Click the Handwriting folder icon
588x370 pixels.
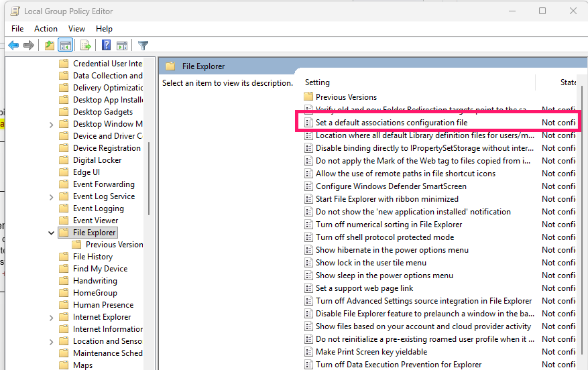tap(64, 281)
